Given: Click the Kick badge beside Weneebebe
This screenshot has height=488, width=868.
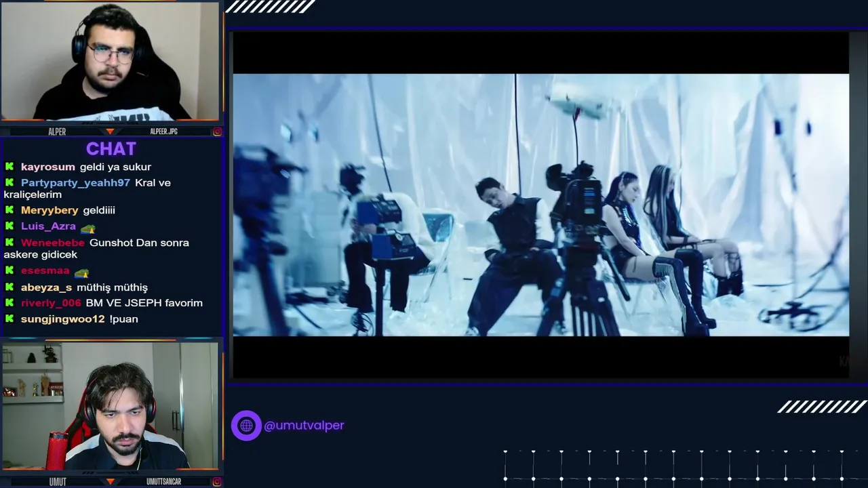Looking at the screenshot, I should (x=9, y=243).
